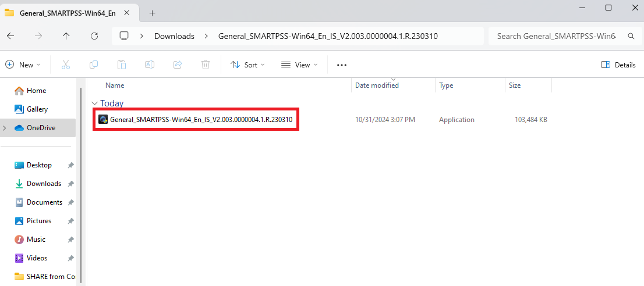Click the SMARTPSS application file icon
This screenshot has height=286, width=644.
click(103, 120)
